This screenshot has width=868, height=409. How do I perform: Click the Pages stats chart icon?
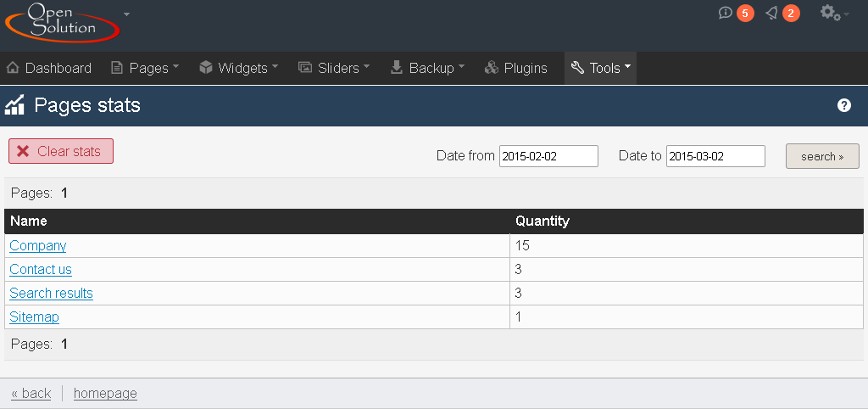click(x=14, y=104)
